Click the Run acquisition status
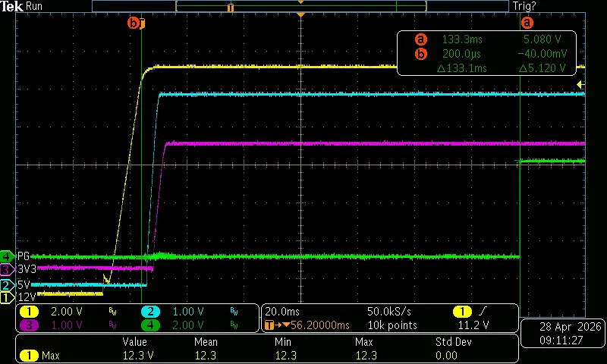 pos(34,6)
